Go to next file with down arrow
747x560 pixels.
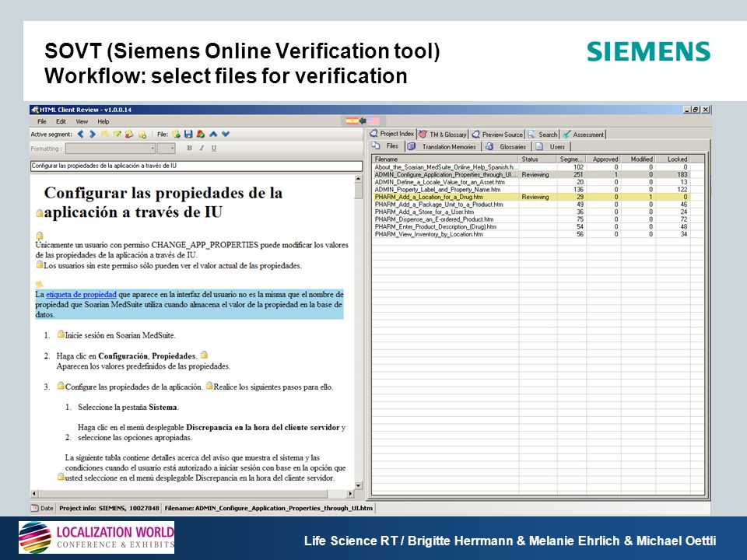point(226,135)
